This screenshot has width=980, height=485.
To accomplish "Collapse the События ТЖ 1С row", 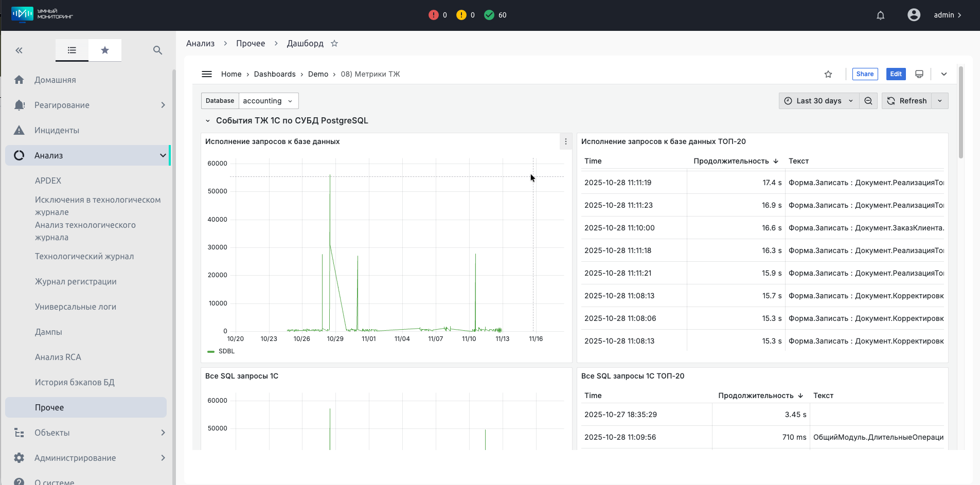I will (x=208, y=121).
